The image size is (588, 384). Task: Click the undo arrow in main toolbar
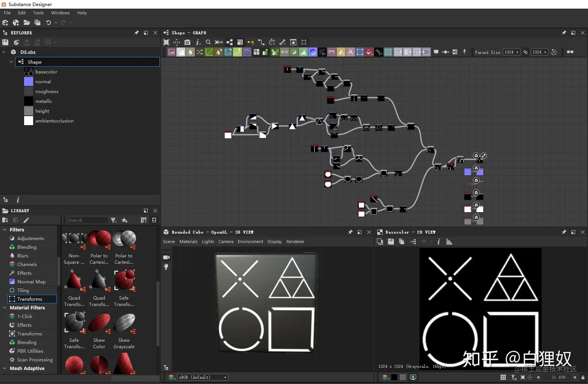point(48,23)
